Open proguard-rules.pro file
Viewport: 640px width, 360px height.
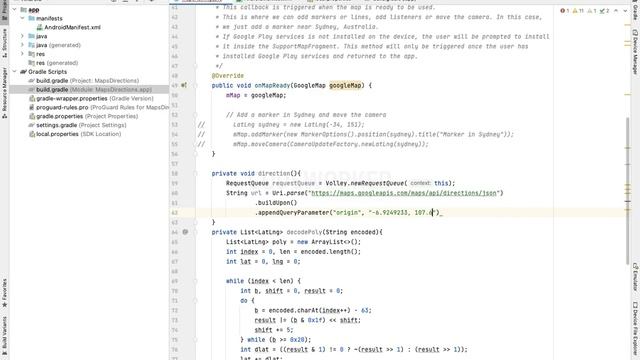(99, 107)
